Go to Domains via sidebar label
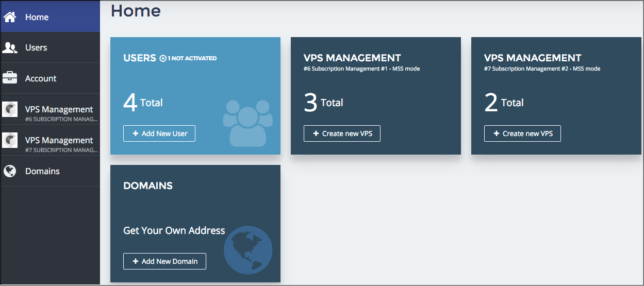Image resolution: width=644 pixels, height=286 pixels. [42, 171]
